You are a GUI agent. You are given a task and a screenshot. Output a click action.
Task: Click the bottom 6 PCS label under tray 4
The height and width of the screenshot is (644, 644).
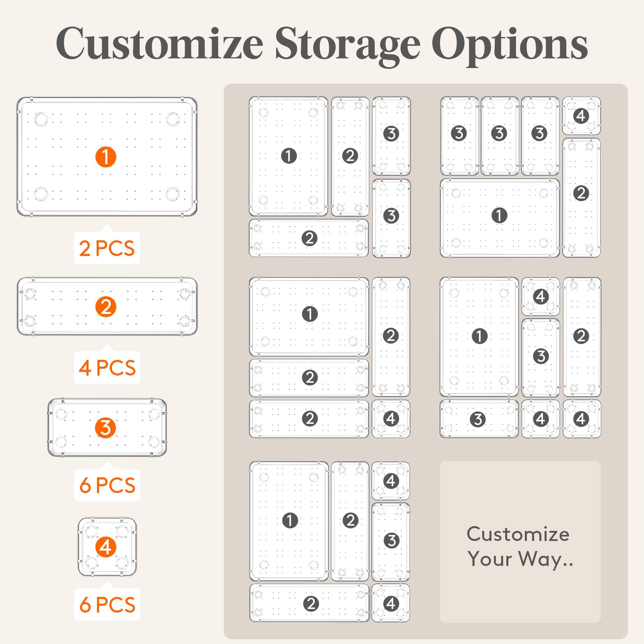click(x=107, y=605)
